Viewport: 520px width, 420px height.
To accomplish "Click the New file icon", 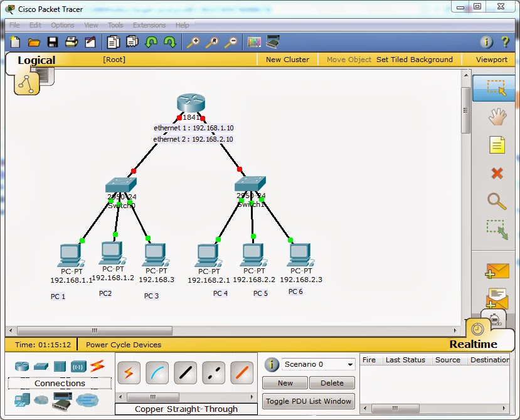I will (15, 42).
